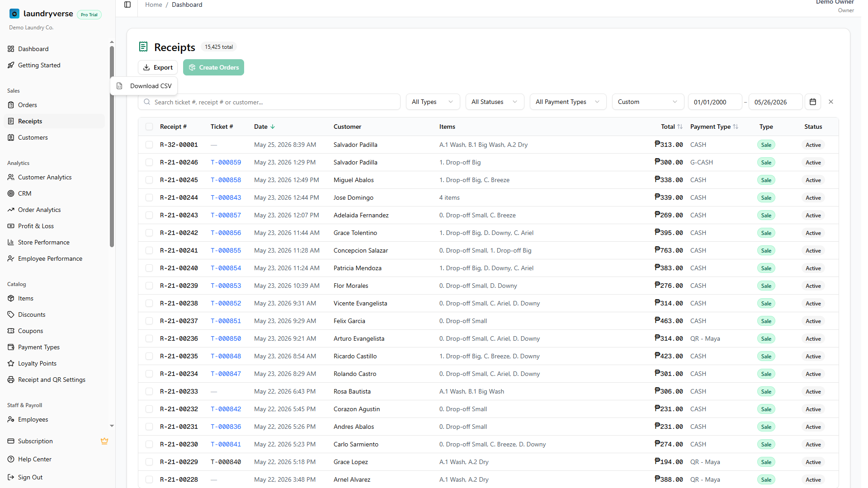
Task: Mark checkbox for receipt R-21-00235
Action: point(149,356)
